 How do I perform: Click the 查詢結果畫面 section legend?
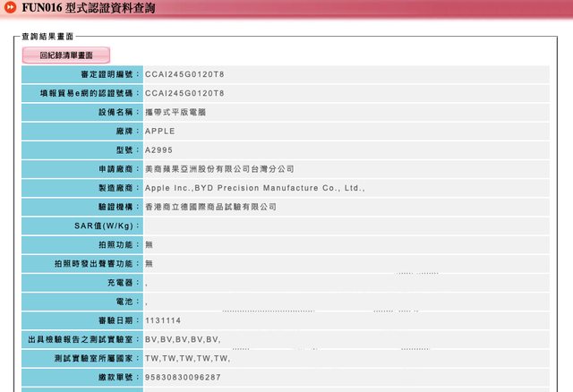47,36
